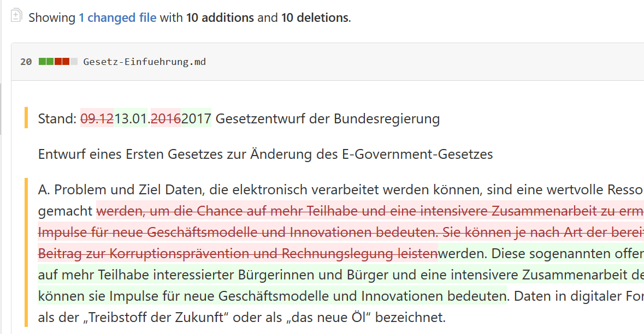
Task: Click the first green diffstat block
Action: pos(42,62)
